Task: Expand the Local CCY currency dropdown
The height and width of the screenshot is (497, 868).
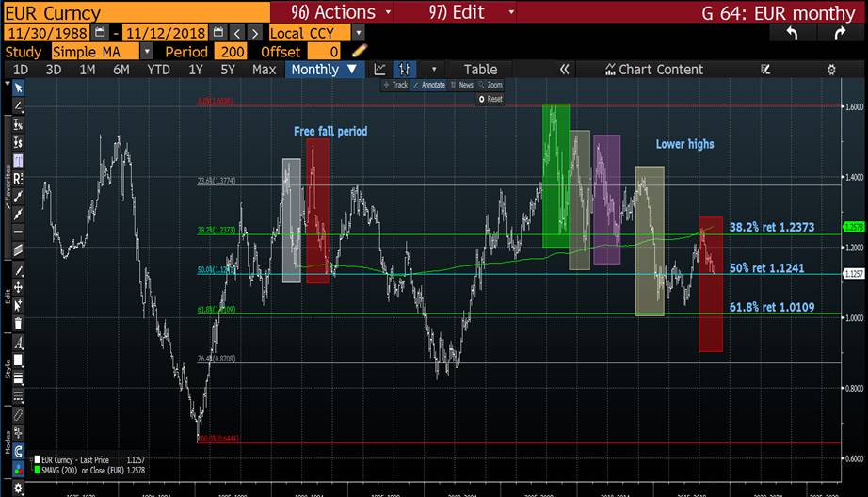Action: [x=358, y=33]
